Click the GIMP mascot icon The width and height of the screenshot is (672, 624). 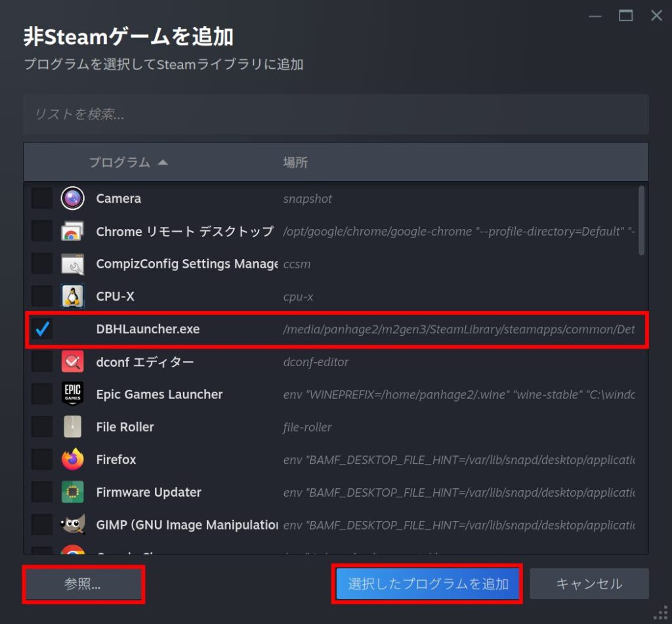[x=72, y=524]
